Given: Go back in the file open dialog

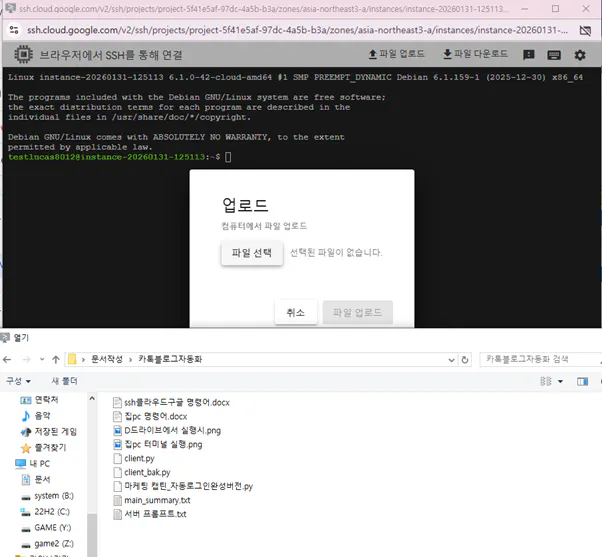Looking at the screenshot, I should (7, 360).
